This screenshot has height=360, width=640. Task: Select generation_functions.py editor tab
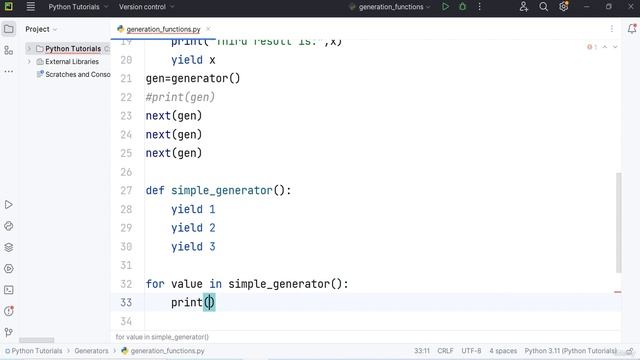pyautogui.click(x=163, y=29)
